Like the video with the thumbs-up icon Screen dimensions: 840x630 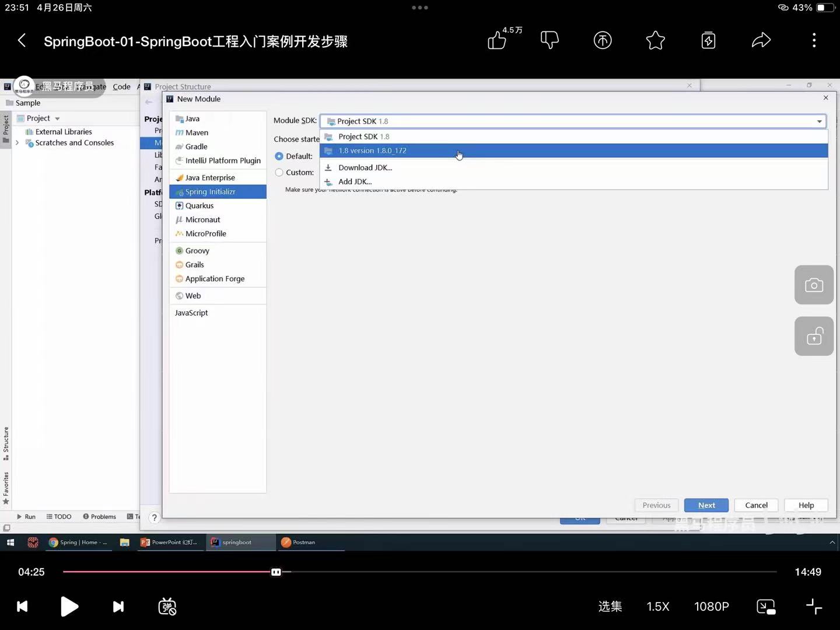(x=497, y=40)
